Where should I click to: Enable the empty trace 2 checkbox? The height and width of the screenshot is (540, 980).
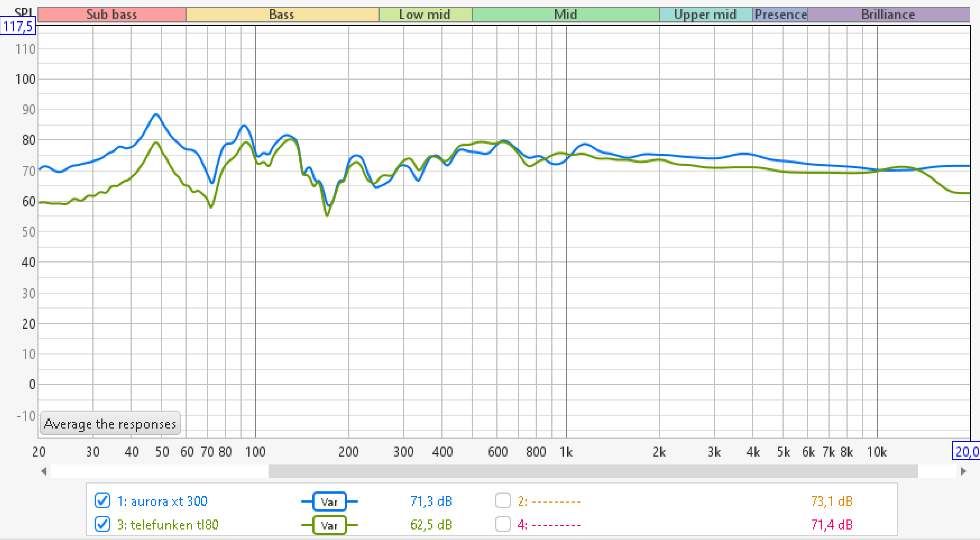[503, 501]
